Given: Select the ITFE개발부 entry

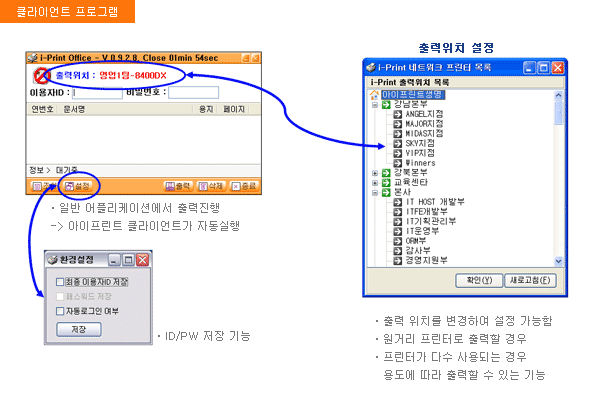Looking at the screenshot, I should coord(427,212).
